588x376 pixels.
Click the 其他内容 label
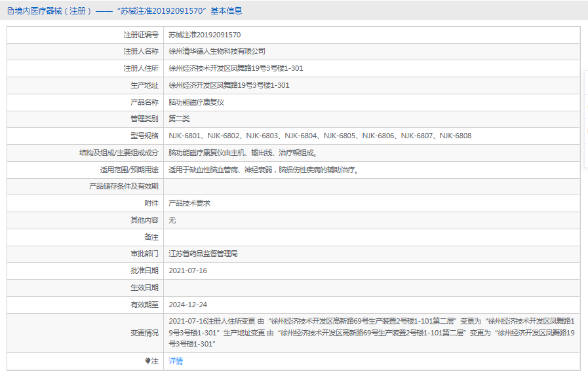click(144, 220)
